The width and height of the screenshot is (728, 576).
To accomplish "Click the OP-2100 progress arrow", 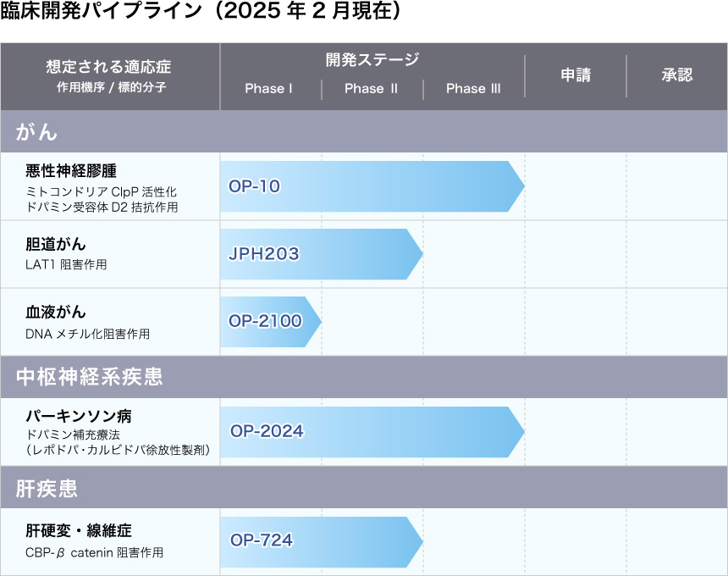I will point(269,322).
